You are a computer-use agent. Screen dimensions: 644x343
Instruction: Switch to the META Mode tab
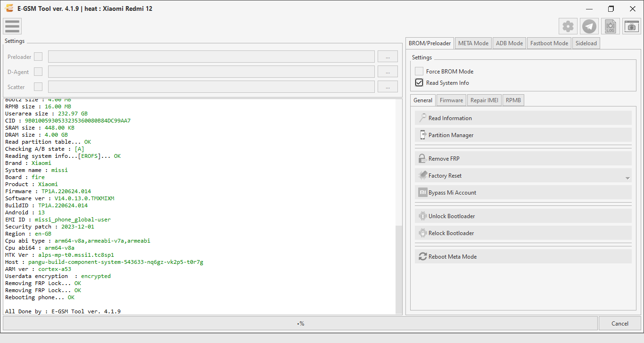tap(473, 43)
